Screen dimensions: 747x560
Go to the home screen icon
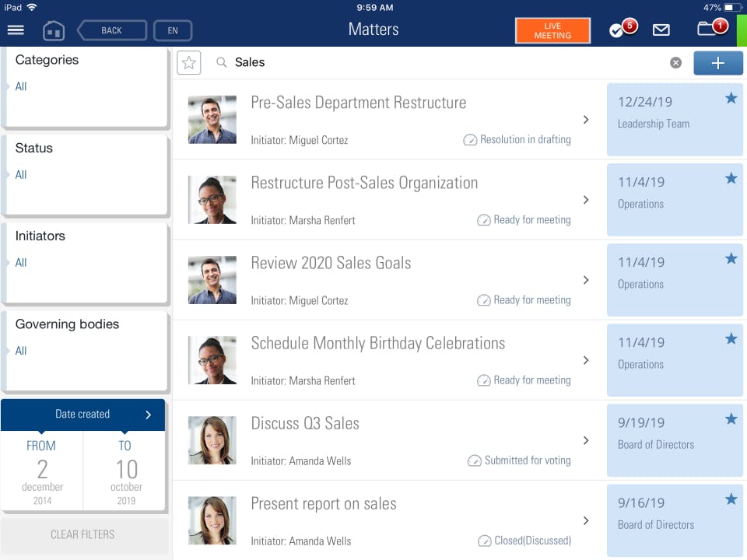pyautogui.click(x=53, y=31)
